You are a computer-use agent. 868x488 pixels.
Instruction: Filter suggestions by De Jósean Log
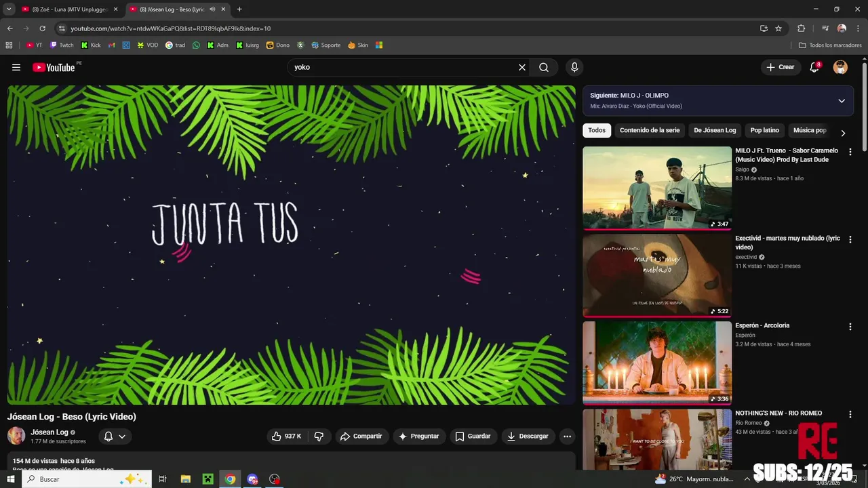[715, 130]
